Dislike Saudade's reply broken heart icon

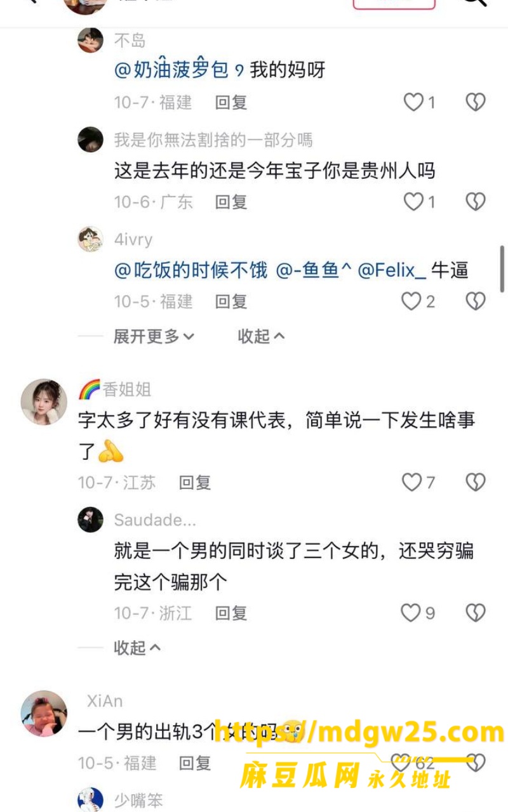tap(476, 613)
